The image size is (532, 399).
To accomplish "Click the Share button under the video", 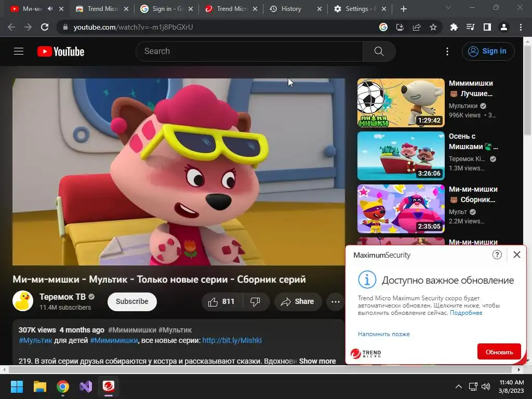I will click(298, 302).
